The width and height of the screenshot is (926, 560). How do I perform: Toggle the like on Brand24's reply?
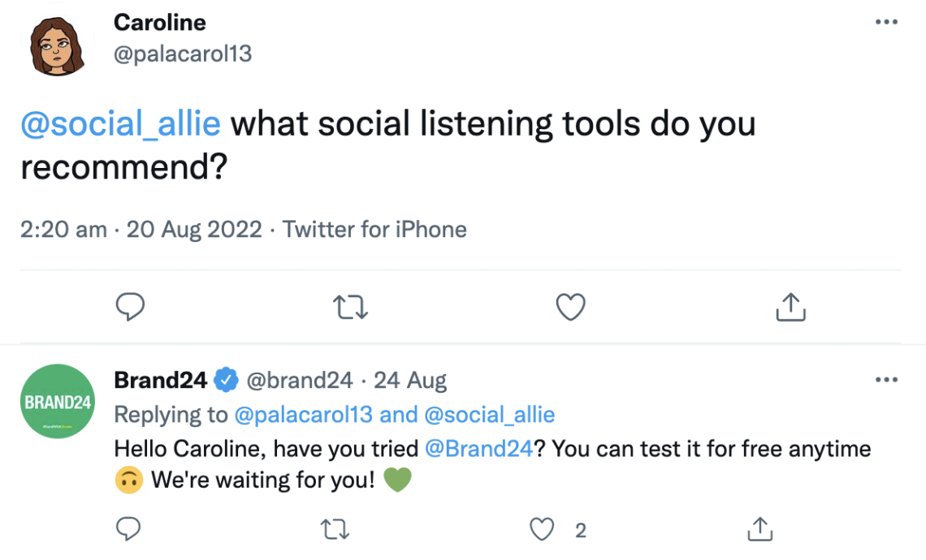[x=541, y=528]
